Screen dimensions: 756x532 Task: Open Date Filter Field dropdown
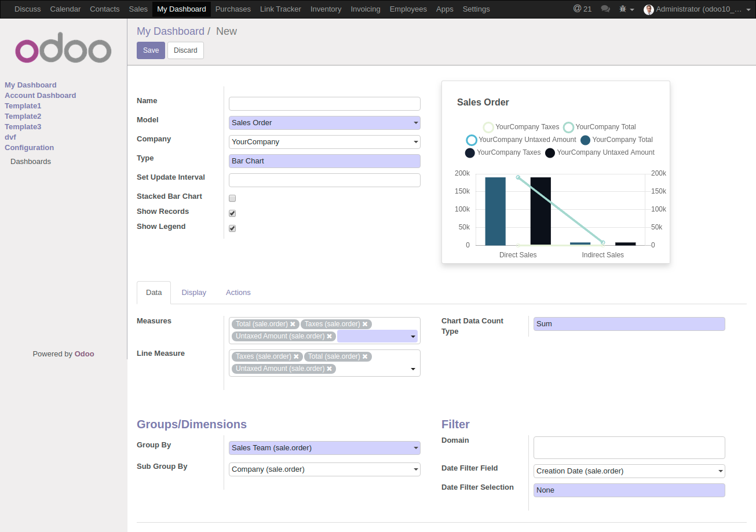tap(629, 471)
